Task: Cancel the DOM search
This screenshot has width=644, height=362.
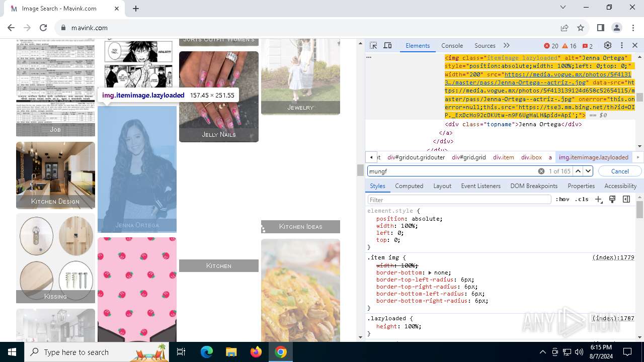Action: (x=620, y=171)
